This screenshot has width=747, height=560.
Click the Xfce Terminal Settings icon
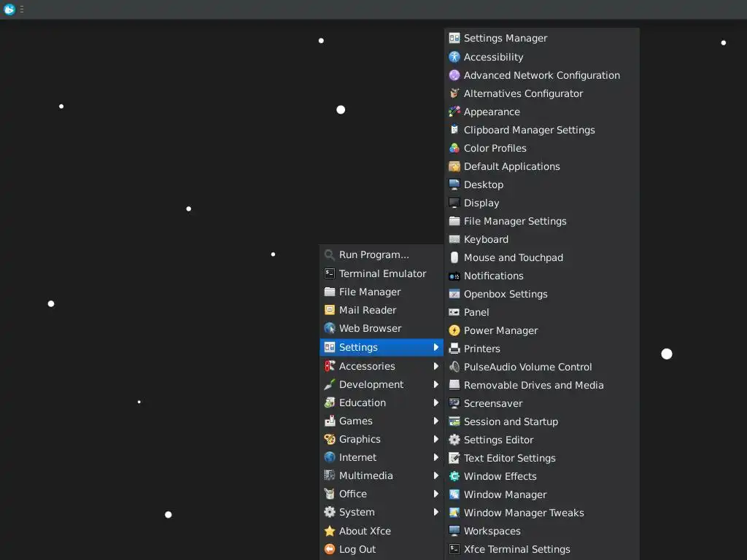[454, 549]
